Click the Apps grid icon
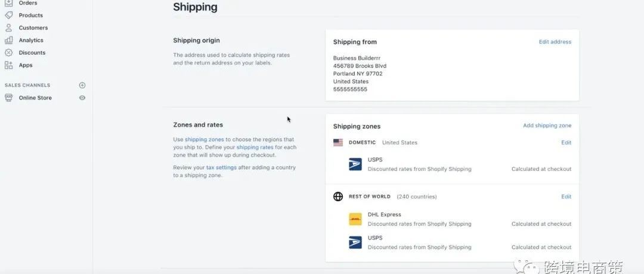 [8, 66]
